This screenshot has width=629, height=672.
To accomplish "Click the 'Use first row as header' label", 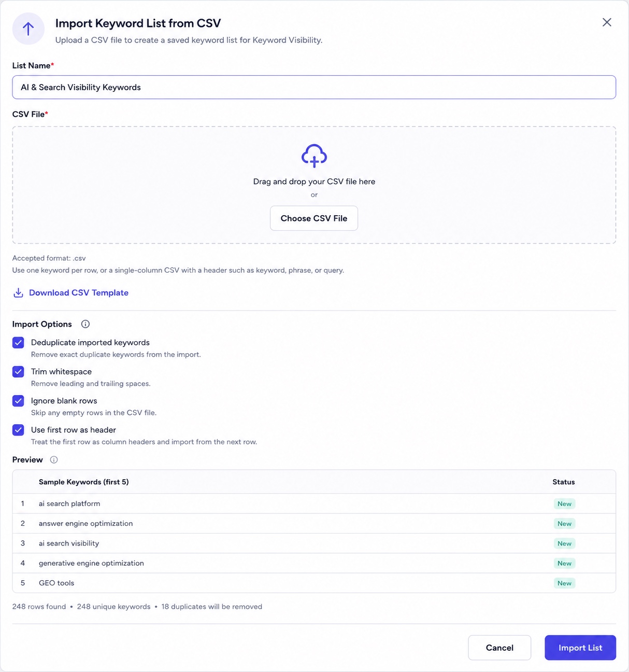I will 74,430.
